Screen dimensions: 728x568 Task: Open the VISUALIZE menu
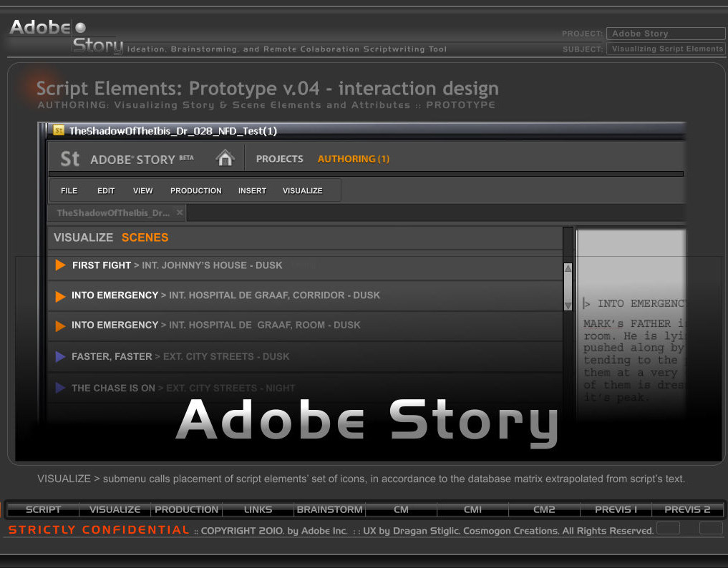[302, 191]
